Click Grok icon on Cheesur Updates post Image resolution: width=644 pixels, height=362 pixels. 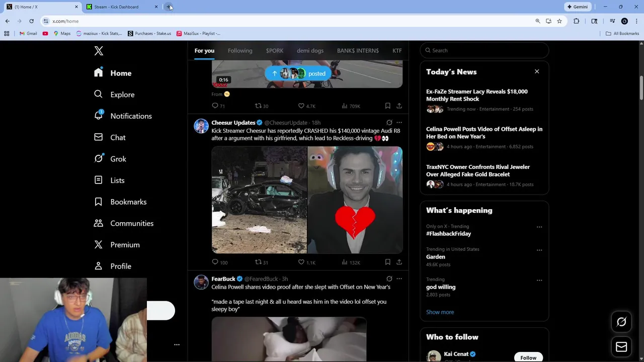389,123
